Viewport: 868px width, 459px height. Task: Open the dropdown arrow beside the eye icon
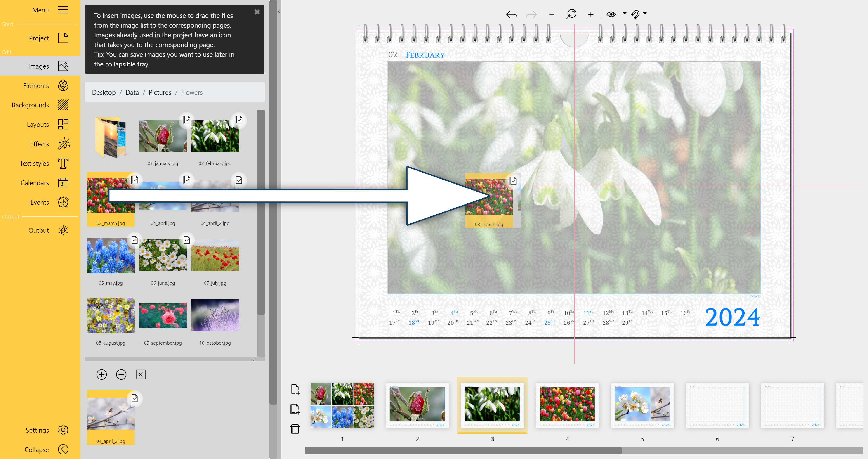[624, 14]
